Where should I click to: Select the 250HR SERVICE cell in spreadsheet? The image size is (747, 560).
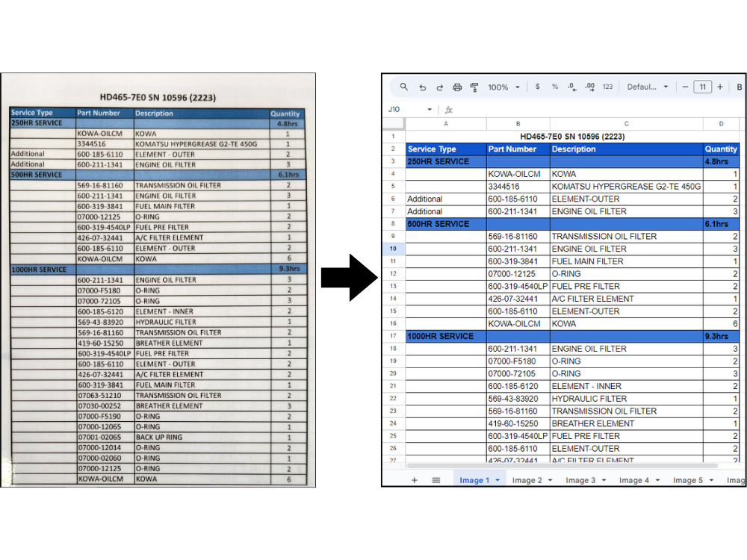point(446,161)
